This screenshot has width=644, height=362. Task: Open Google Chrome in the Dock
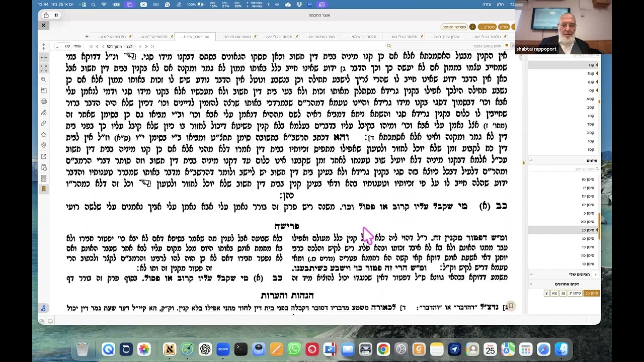(383, 349)
